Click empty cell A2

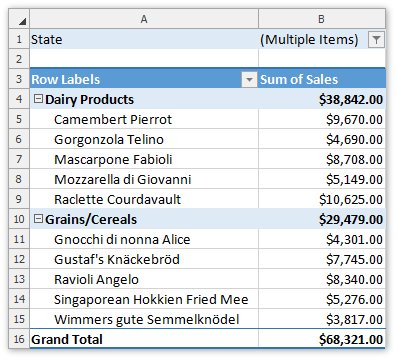pyautogui.click(x=144, y=59)
